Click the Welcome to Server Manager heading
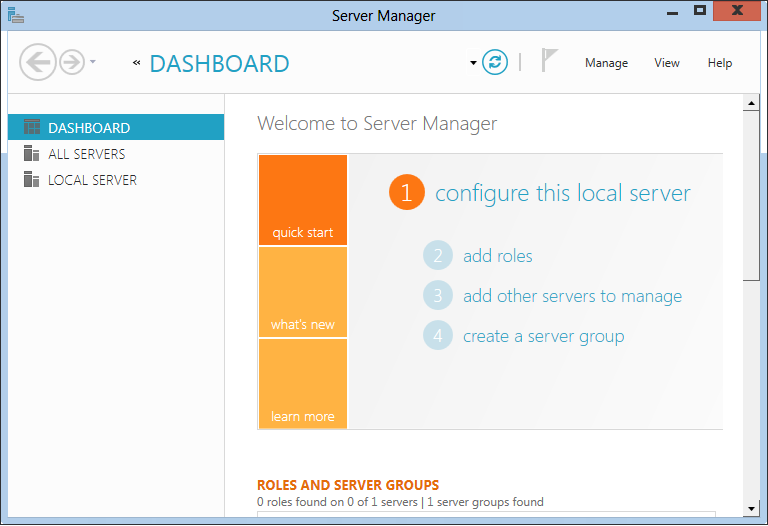Viewport: 768px width, 526px height. point(377,123)
